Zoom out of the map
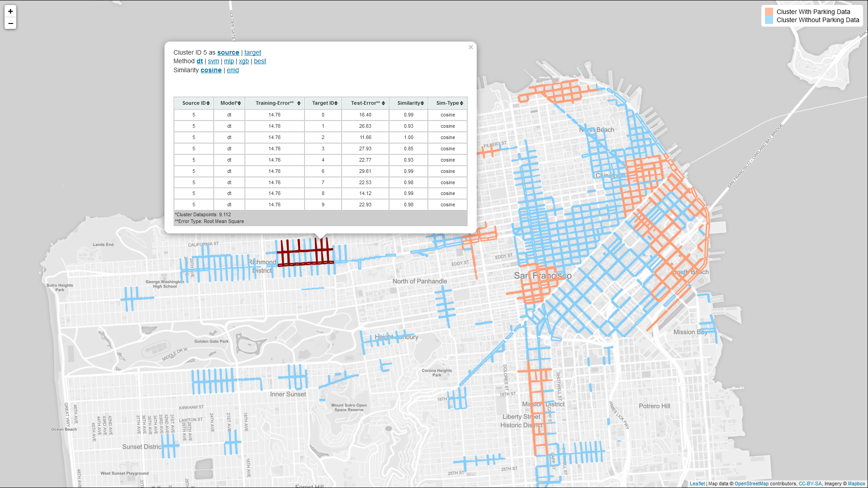 [10, 23]
